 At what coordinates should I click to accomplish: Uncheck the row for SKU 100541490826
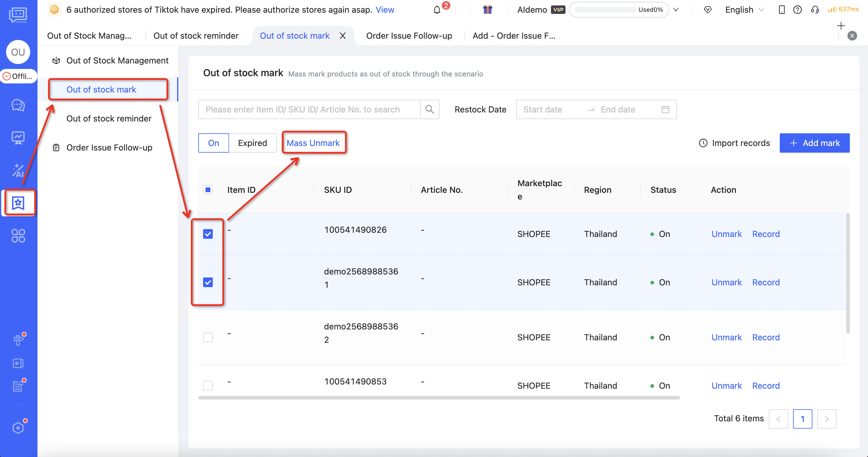[x=208, y=234]
